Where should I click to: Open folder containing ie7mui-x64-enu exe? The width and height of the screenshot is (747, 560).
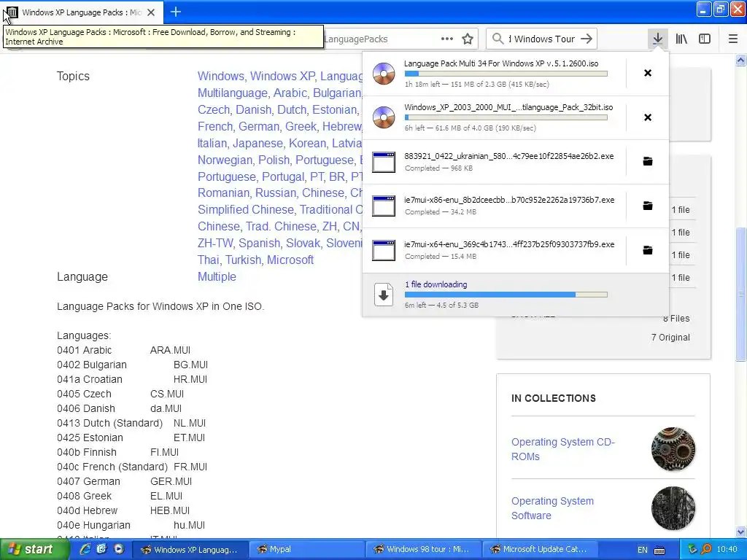pos(648,250)
